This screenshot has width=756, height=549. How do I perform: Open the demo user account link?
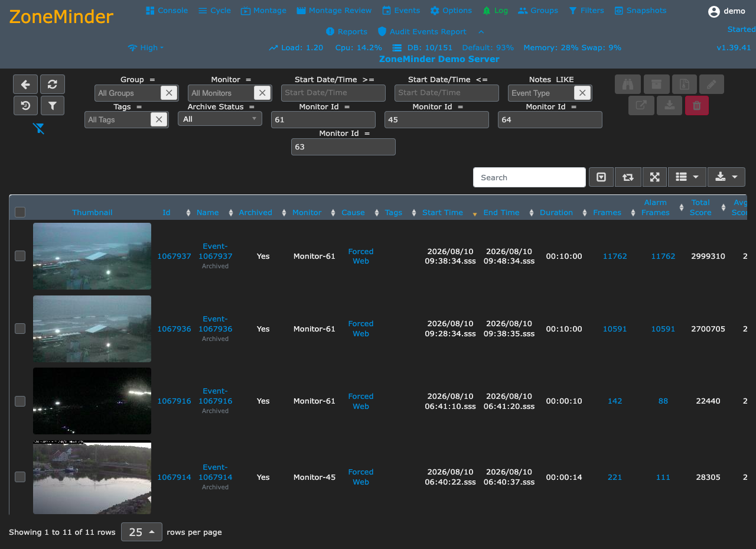727,11
